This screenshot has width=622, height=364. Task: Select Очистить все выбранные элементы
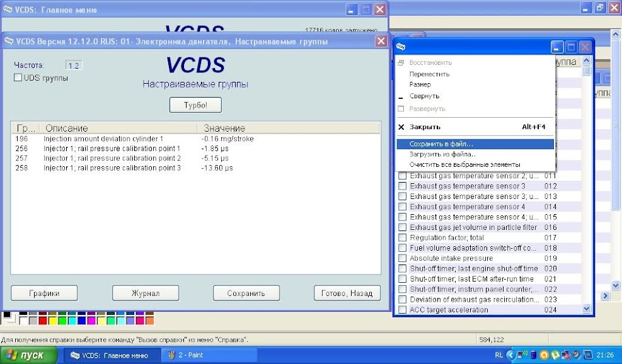[475, 164]
